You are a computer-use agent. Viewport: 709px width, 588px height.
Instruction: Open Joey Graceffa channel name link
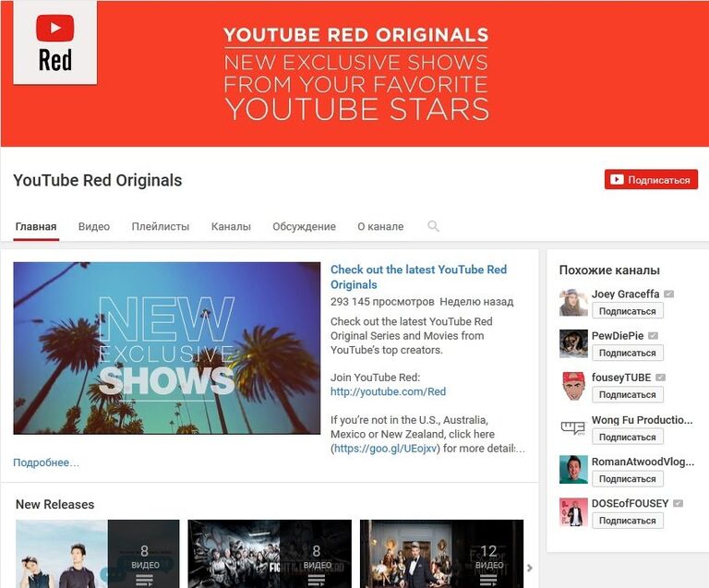[x=625, y=294]
